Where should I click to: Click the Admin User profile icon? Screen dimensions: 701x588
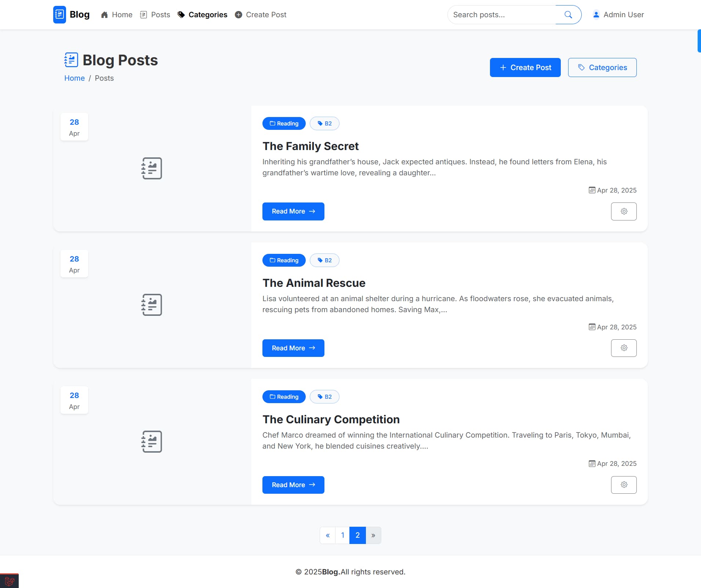(596, 15)
